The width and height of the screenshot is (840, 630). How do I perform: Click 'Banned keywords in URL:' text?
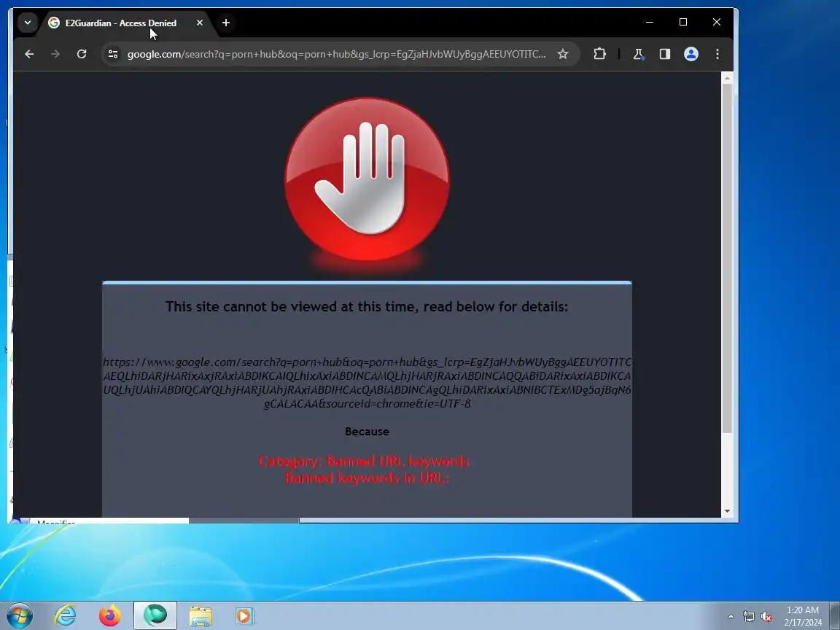coord(367,478)
